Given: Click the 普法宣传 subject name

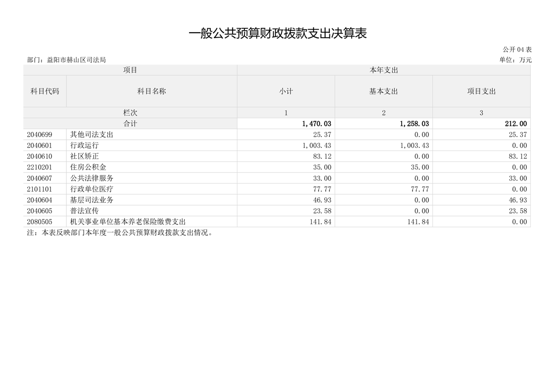Looking at the screenshot, I should click(x=85, y=211).
